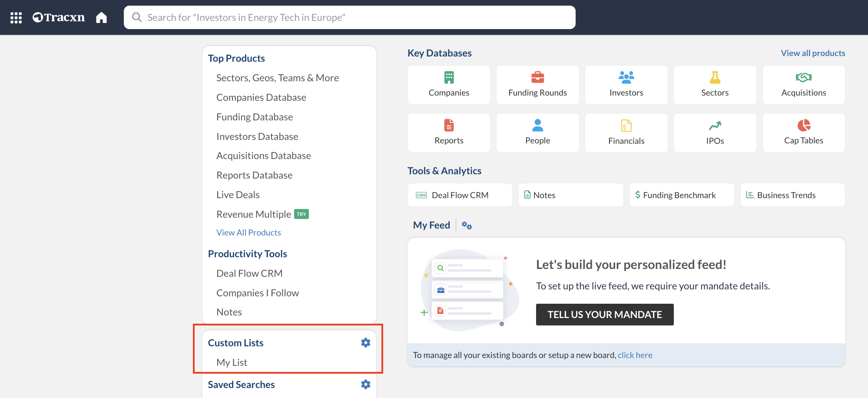Open the Funding Rounds database tile
Viewport: 868px width, 398px height.
537,85
